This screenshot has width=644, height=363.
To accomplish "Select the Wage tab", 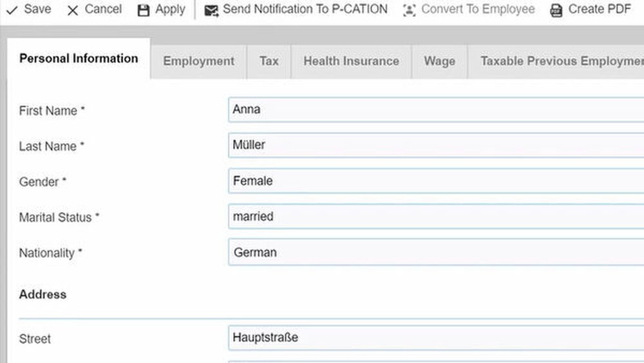I will tap(439, 61).
